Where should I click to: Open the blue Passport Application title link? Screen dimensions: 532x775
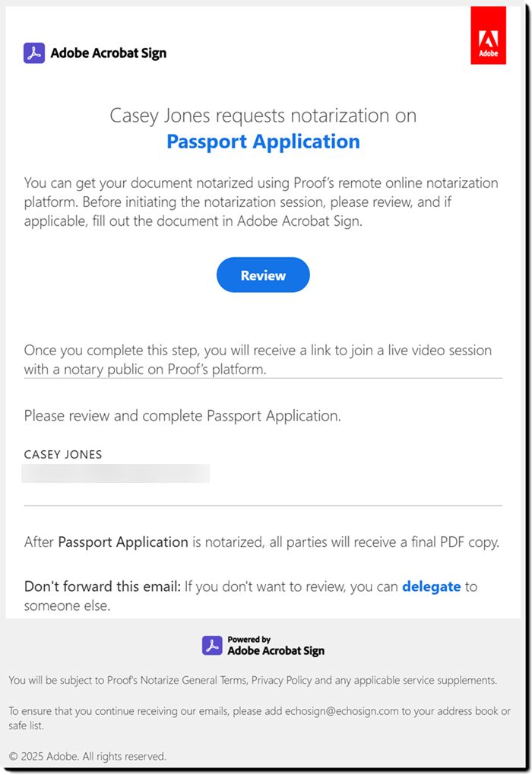coord(263,141)
